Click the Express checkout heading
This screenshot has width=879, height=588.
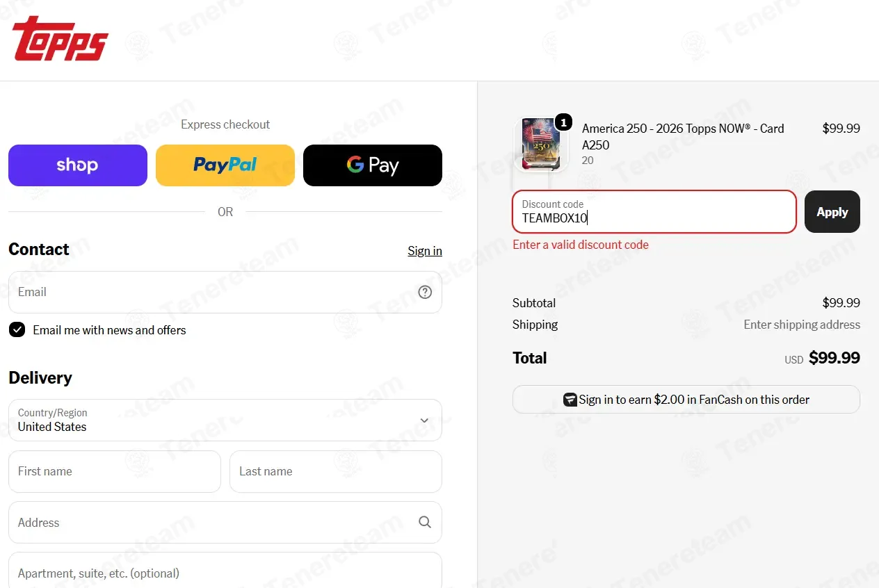point(225,124)
